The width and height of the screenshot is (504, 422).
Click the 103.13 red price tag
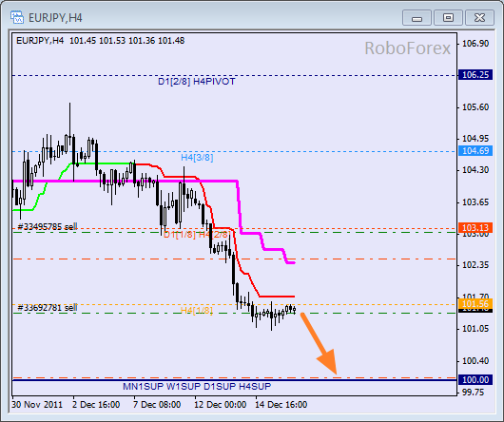pyautogui.click(x=475, y=227)
